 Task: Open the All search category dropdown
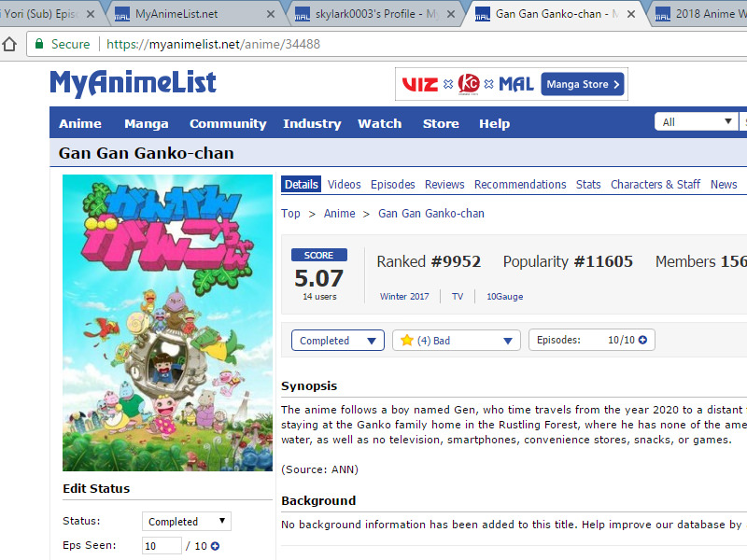pyautogui.click(x=697, y=122)
